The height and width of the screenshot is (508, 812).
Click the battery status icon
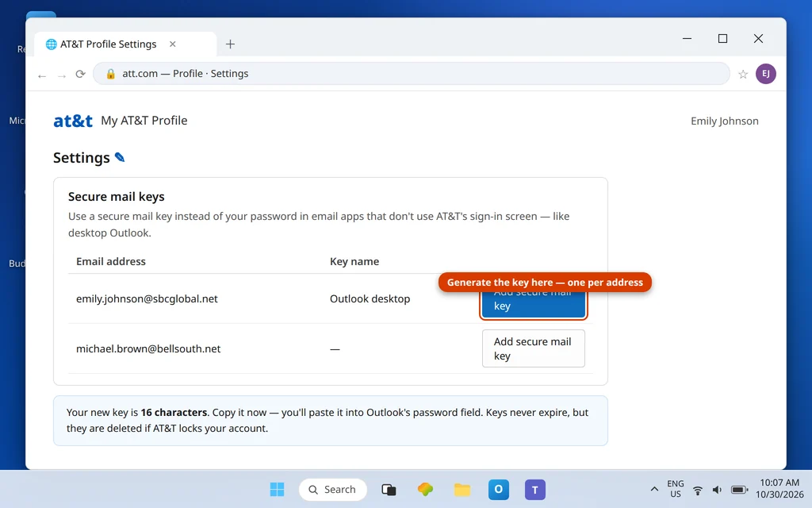(739, 490)
